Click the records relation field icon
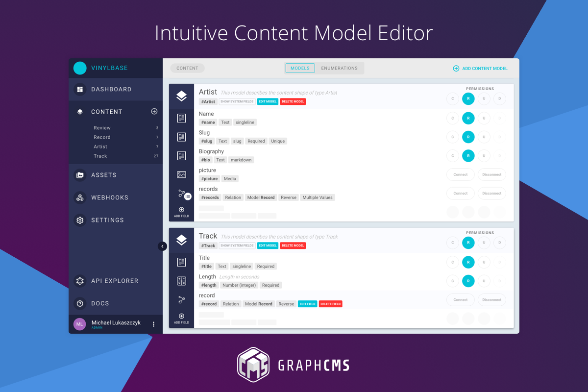Viewport: 588px width, 392px height. (x=182, y=194)
